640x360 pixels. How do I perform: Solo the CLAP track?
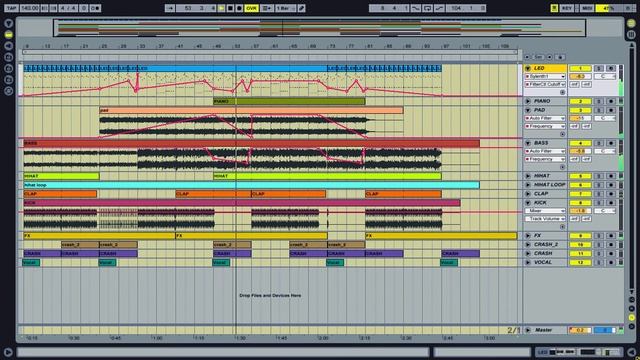coord(599,194)
